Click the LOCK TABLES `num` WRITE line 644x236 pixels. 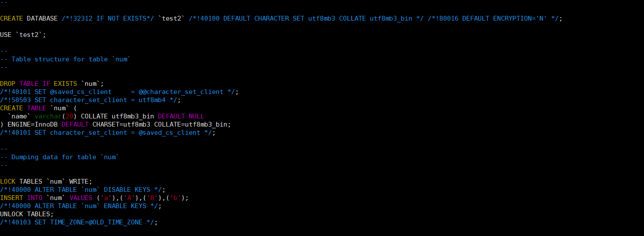pyautogui.click(x=46, y=182)
